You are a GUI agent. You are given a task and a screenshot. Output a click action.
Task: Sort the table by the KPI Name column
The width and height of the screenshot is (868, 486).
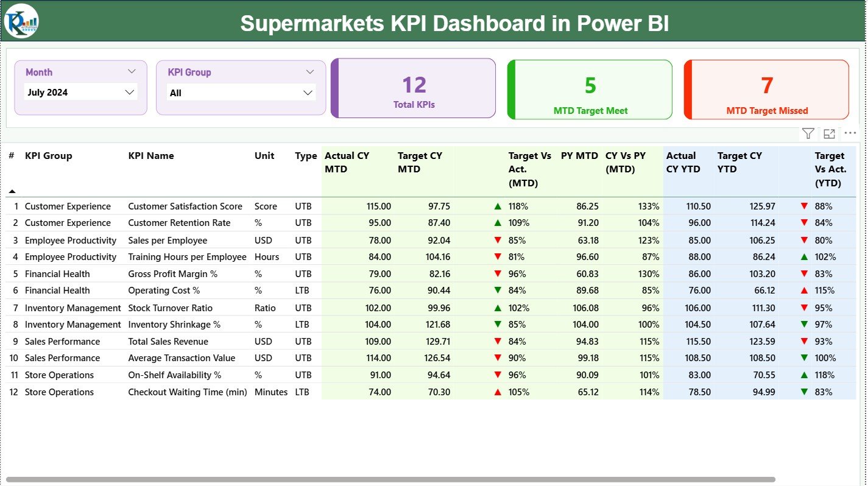click(151, 155)
